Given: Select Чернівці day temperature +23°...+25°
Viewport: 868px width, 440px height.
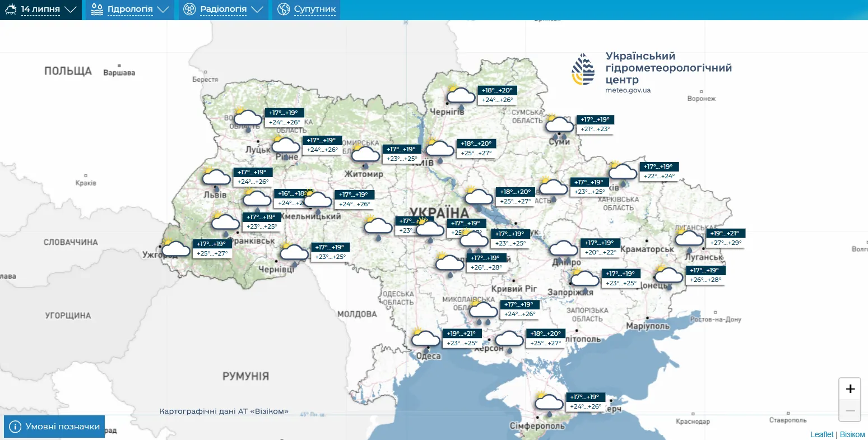Looking at the screenshot, I should (x=331, y=257).
